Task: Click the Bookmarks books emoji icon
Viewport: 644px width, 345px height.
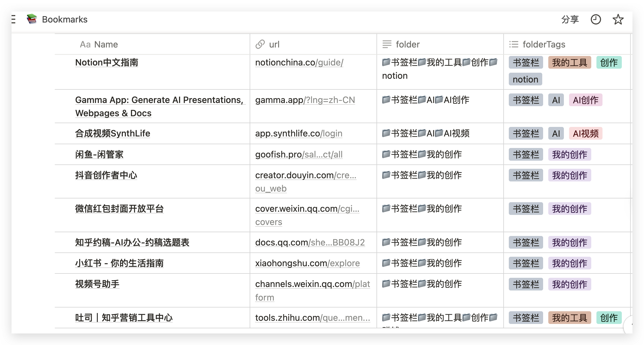Action: (32, 19)
